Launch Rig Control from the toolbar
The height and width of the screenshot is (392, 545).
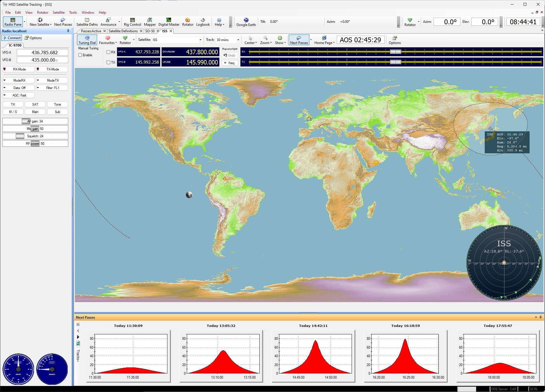pos(132,22)
